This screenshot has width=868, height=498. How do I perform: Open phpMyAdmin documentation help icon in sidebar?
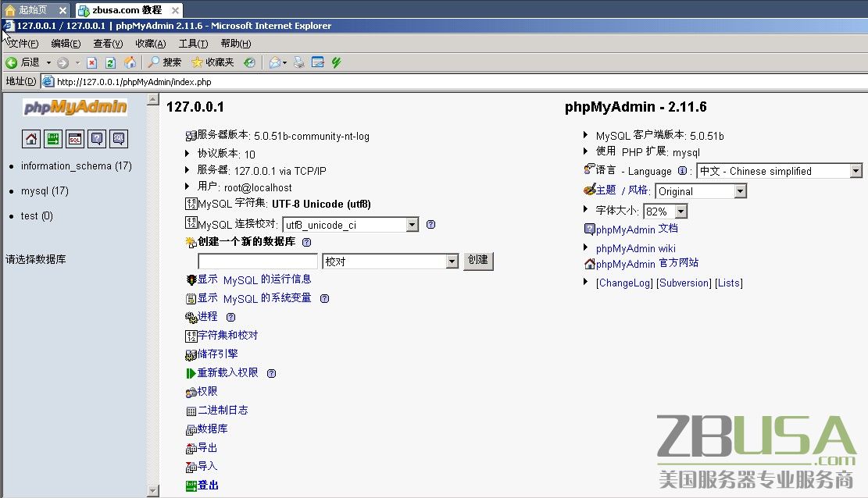pyautogui.click(x=96, y=139)
